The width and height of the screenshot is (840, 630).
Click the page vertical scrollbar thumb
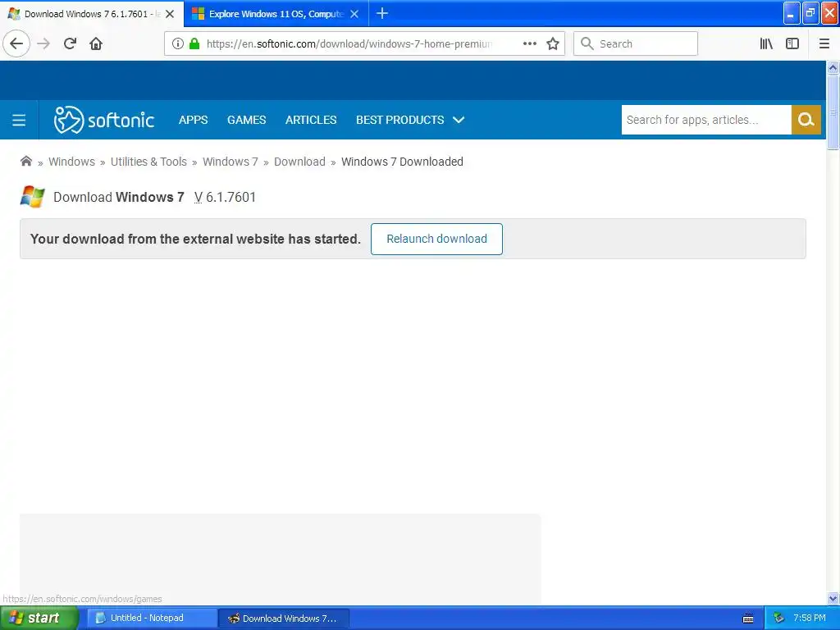tap(833, 112)
